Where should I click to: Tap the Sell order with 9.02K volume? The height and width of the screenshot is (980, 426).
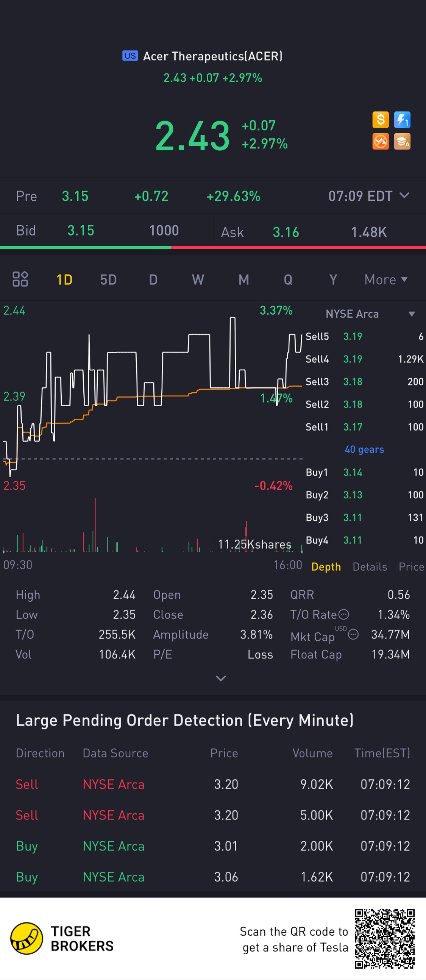pos(213,784)
